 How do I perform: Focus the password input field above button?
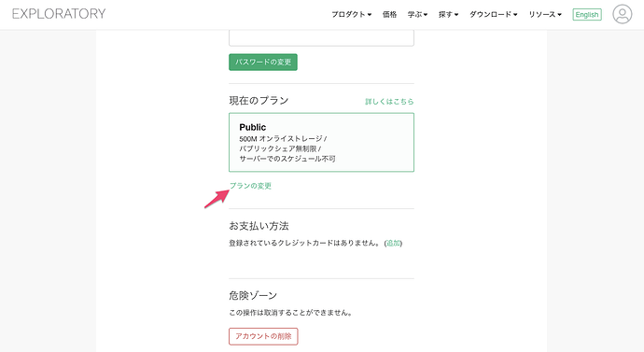(x=321, y=37)
